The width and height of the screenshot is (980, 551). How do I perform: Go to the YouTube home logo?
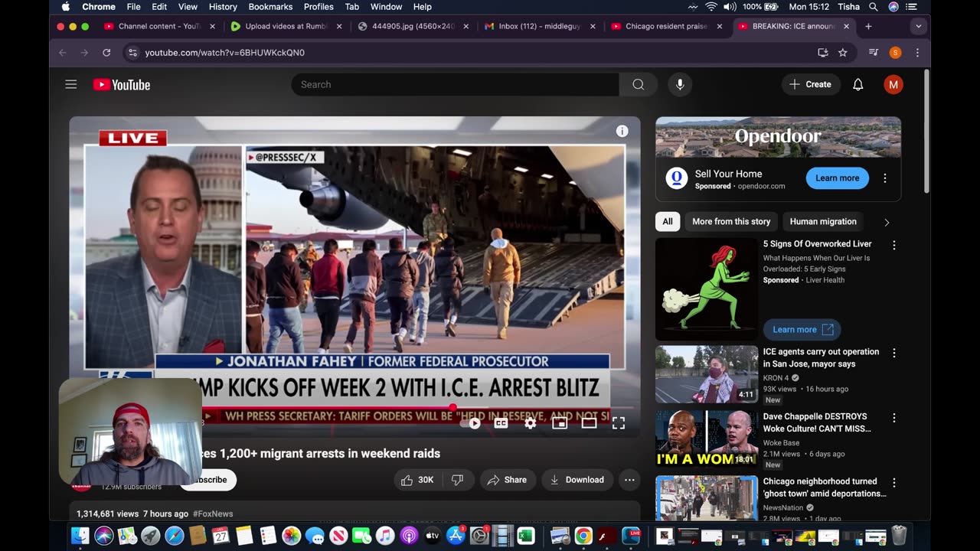click(x=122, y=85)
